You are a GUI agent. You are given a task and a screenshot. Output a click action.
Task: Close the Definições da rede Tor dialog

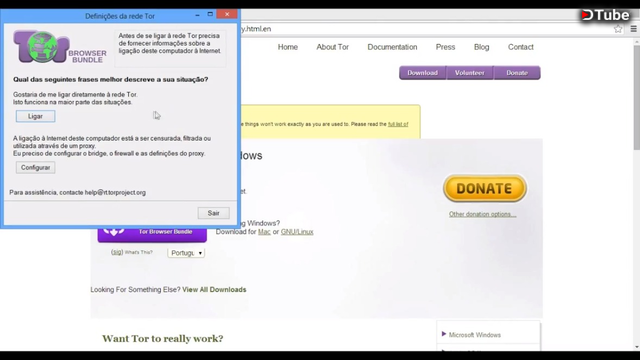[x=227, y=14]
